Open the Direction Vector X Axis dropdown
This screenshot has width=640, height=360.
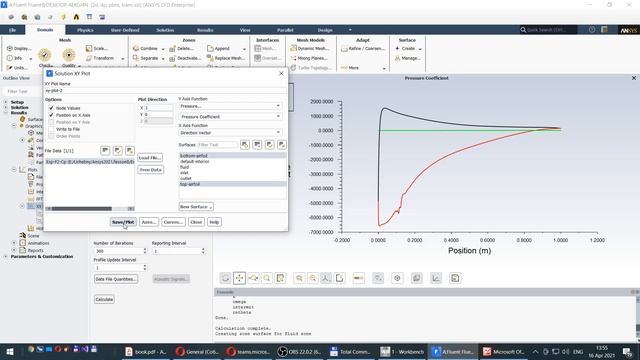click(x=230, y=133)
